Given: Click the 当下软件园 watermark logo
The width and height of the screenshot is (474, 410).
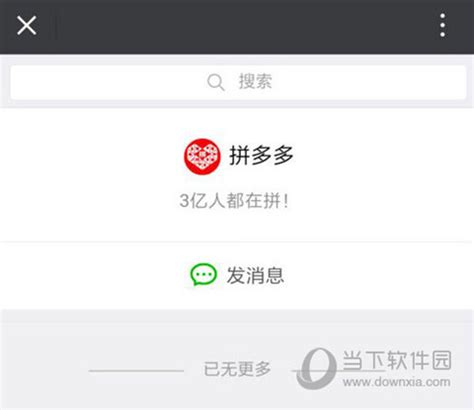Looking at the screenshot, I should (315, 369).
